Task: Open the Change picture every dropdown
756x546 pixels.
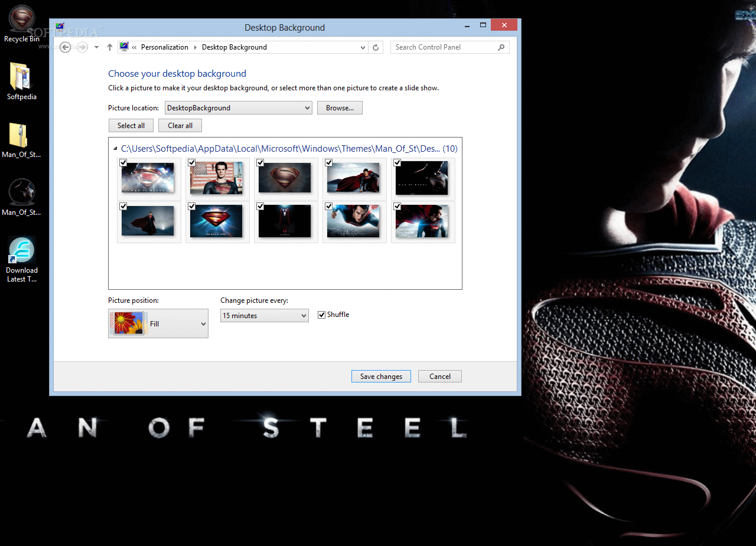Action: pos(265,316)
